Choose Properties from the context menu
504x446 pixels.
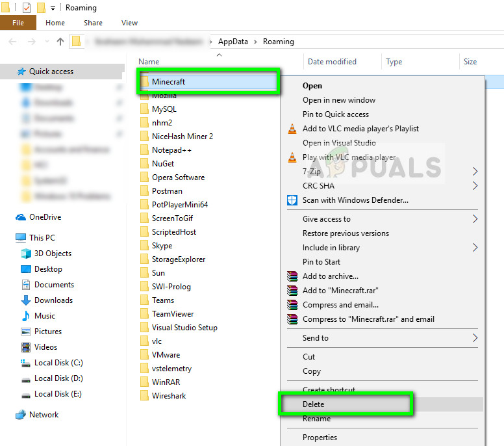point(320,438)
